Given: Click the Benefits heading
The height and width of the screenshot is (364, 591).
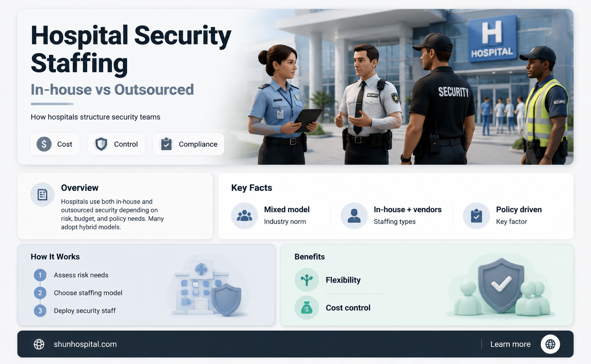Looking at the screenshot, I should pyautogui.click(x=310, y=257).
